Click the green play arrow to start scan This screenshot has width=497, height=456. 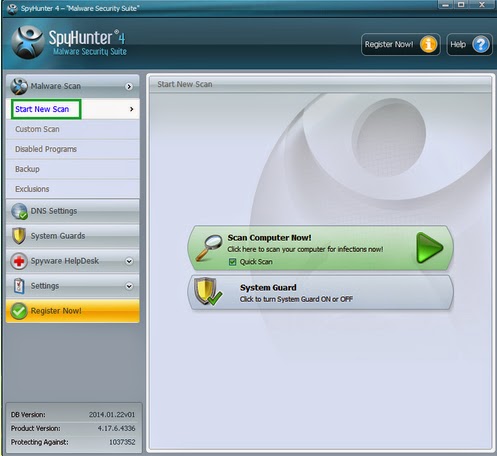(429, 248)
